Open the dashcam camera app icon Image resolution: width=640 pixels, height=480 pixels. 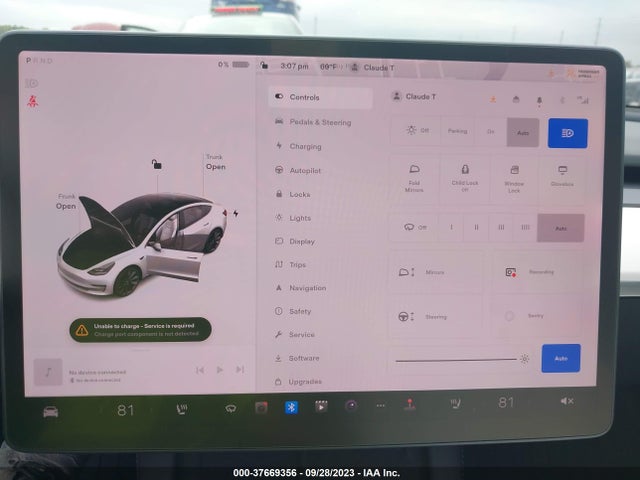pos(261,407)
